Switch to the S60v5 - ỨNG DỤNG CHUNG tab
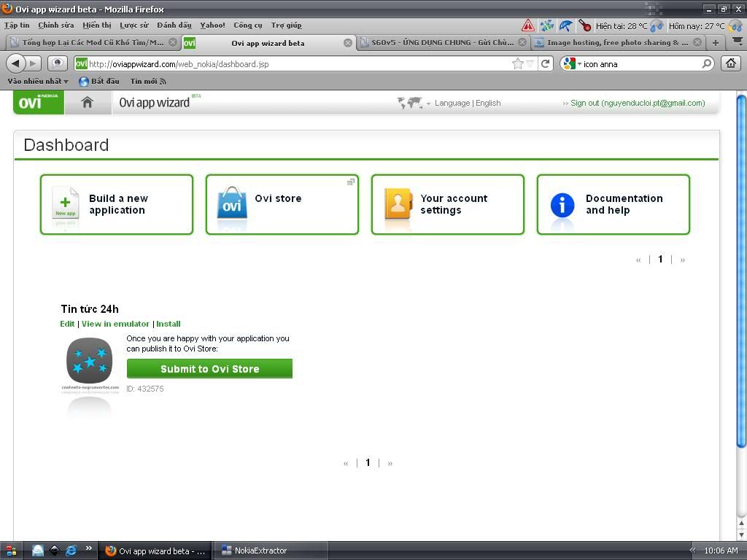 [x=443, y=43]
